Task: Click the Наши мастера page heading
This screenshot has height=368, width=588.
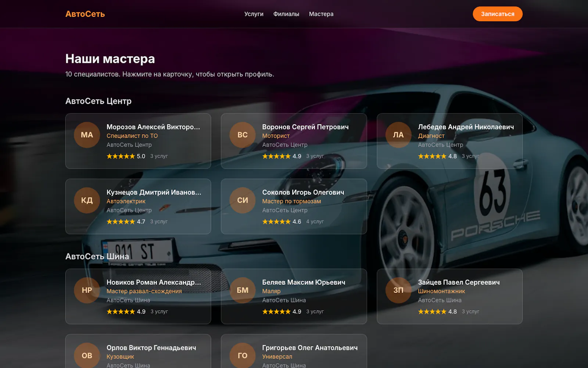Action: click(110, 59)
